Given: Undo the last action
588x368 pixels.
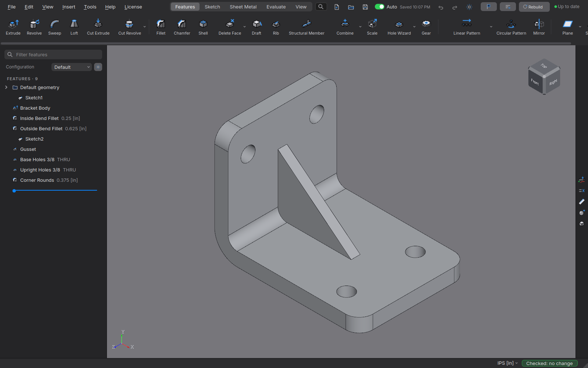Looking at the screenshot, I should [441, 7].
